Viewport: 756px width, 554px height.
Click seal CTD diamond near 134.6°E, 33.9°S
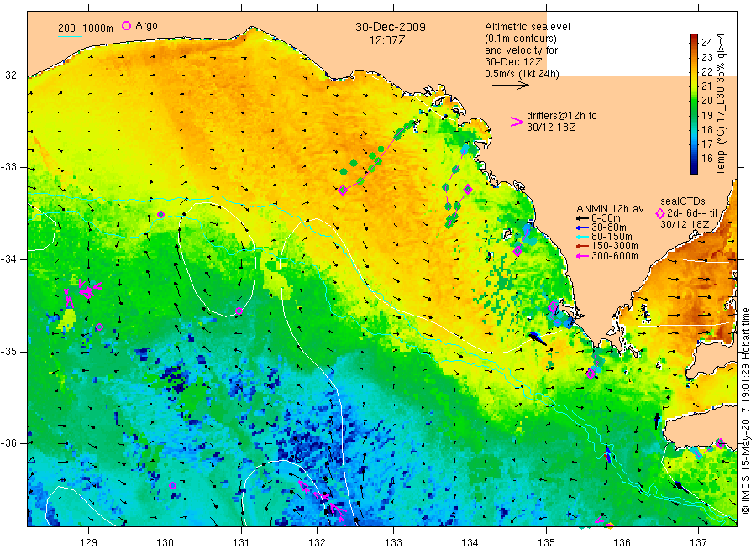click(517, 251)
